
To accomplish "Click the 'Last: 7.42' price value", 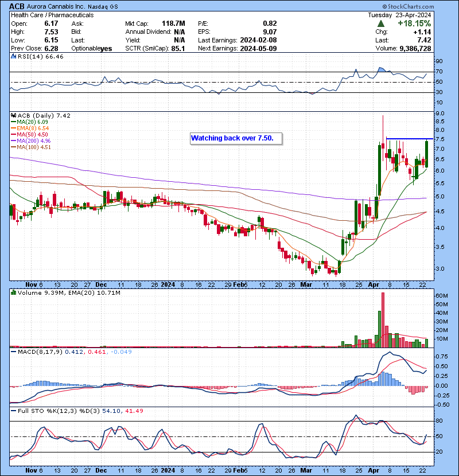I will (425, 40).
